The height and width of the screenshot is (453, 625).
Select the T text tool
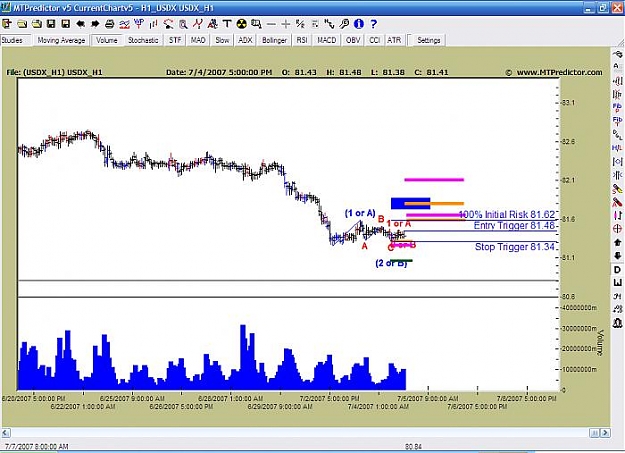227,24
